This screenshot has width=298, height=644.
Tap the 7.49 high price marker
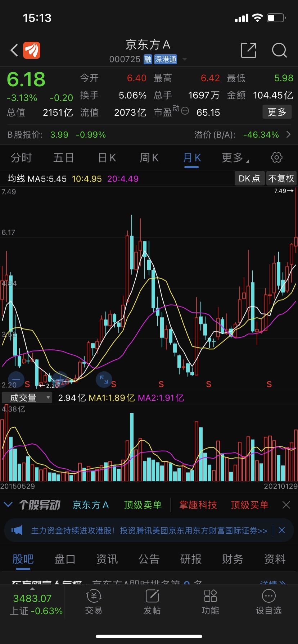(x=284, y=191)
